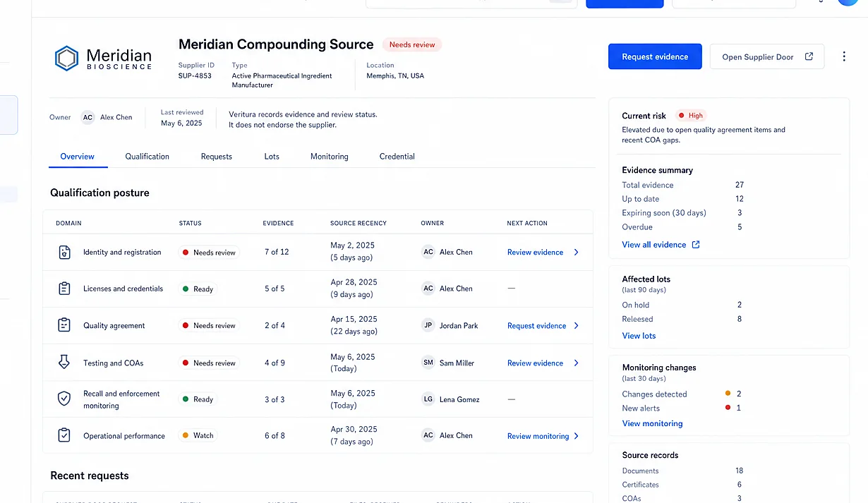Click the '7 of 12' evidence count

[x=277, y=252]
